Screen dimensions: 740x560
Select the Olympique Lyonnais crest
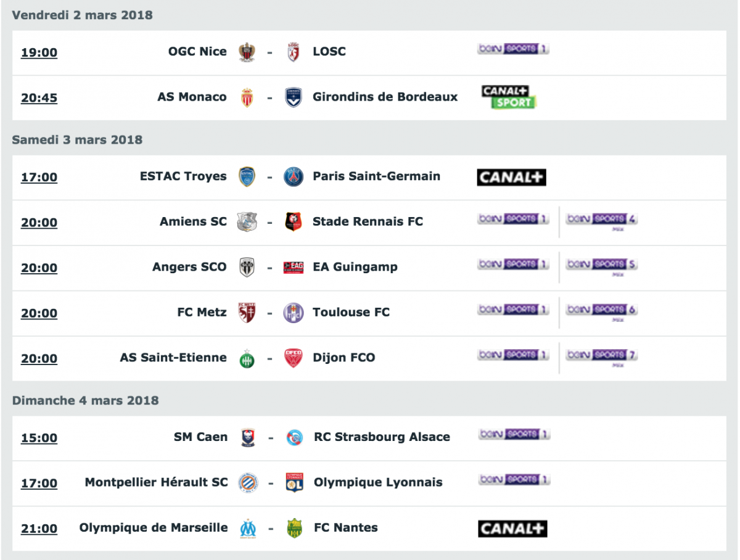[x=295, y=482]
